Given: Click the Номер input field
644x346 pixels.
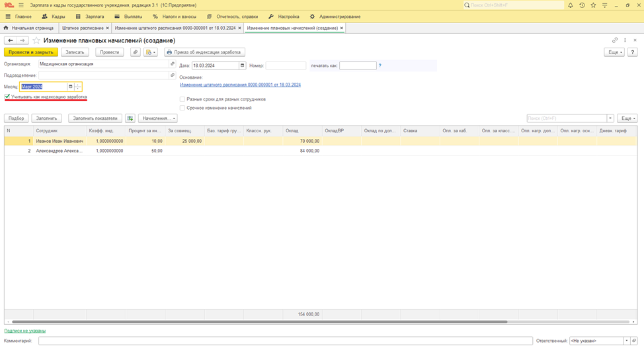Looking at the screenshot, I should [x=286, y=65].
